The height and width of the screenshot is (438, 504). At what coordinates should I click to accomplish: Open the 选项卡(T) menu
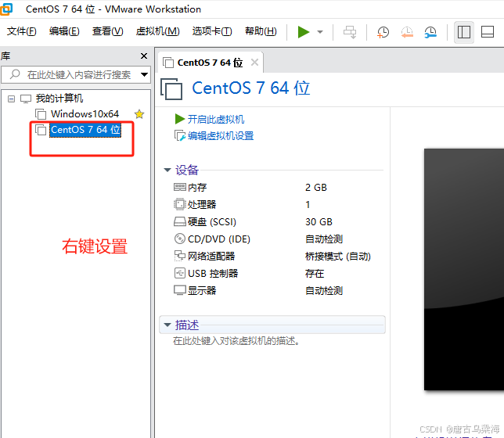click(x=212, y=31)
